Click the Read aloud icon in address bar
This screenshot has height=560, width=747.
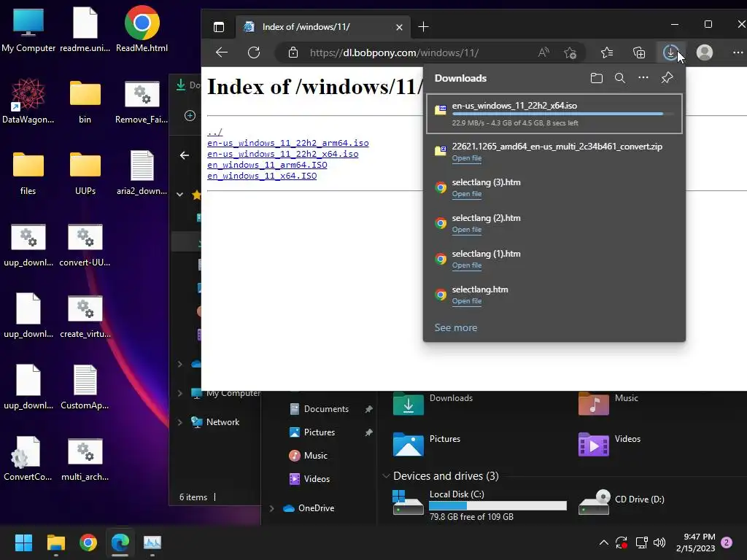point(543,52)
